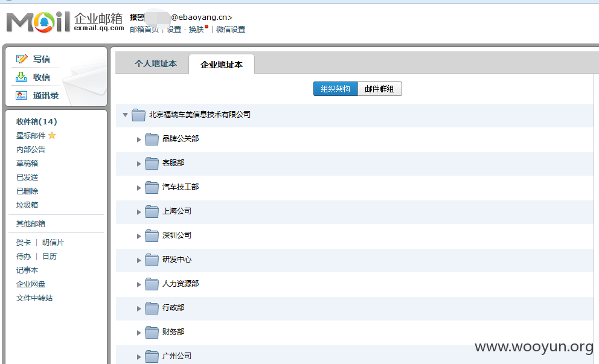
Task: Switch to the 邮件群组 view toggle
Action: click(x=379, y=89)
